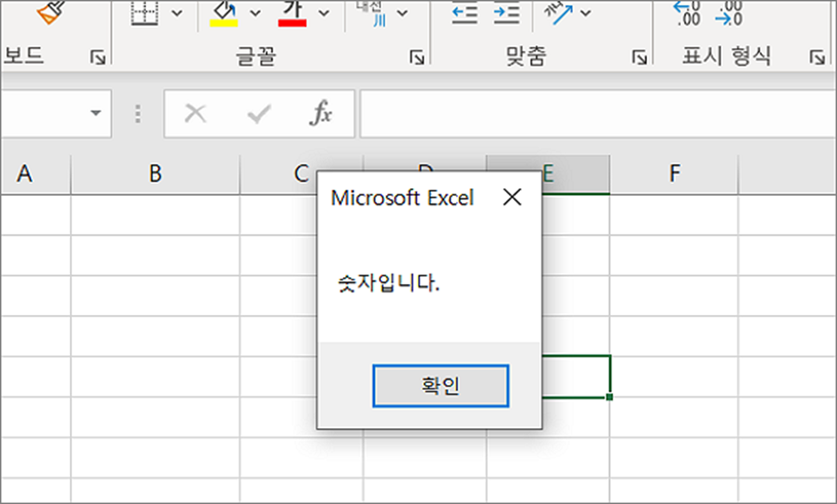
Task: Open the phonetic guide dropdown arrow
Action: click(403, 13)
